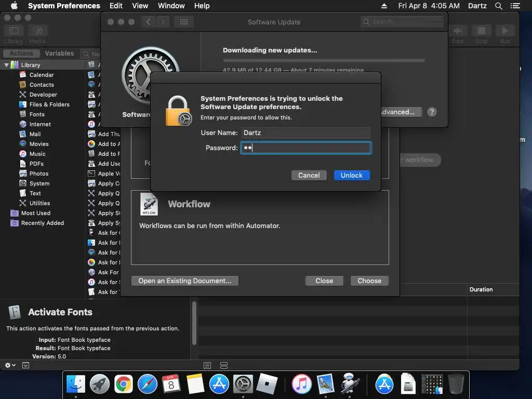Select Music category in library

pyautogui.click(x=37, y=154)
